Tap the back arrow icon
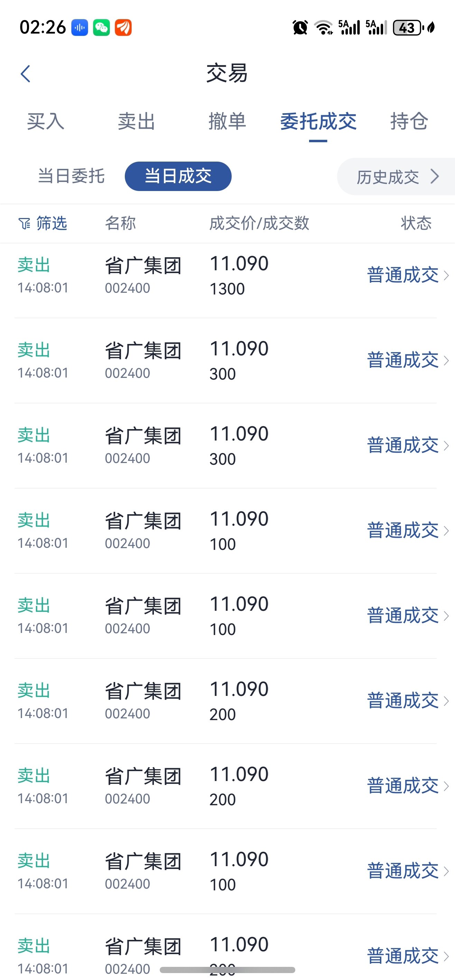This screenshot has height=980, width=455. [x=26, y=74]
